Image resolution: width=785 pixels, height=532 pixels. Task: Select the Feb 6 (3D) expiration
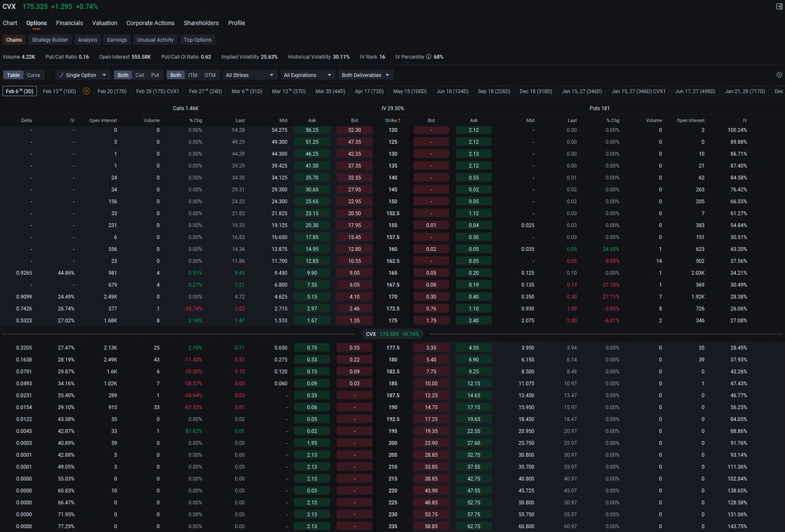[20, 91]
